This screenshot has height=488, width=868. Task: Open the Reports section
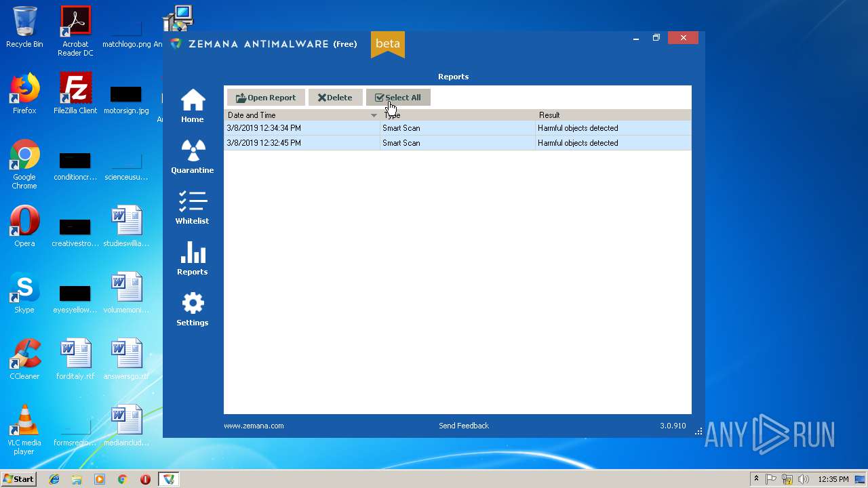coord(193,258)
